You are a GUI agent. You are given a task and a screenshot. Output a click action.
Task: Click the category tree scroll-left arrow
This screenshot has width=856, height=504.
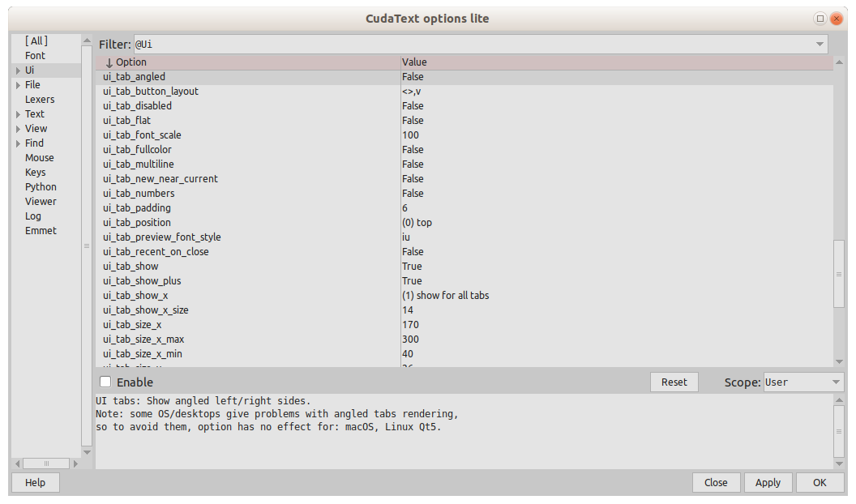point(18,463)
